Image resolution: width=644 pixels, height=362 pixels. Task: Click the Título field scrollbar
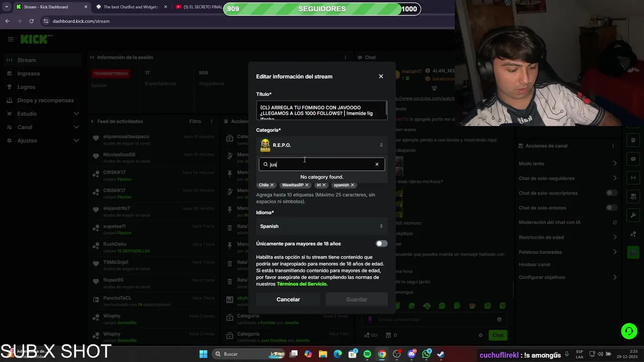tap(386, 108)
